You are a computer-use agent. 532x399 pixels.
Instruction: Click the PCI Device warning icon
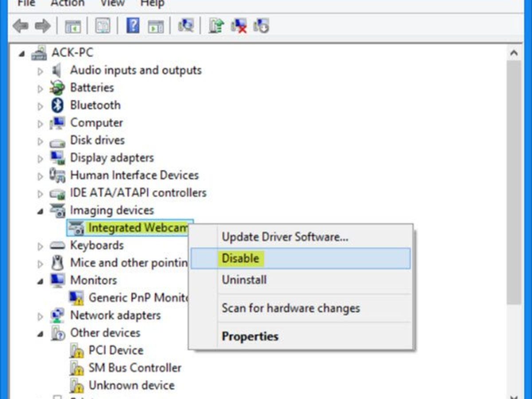[x=76, y=351]
